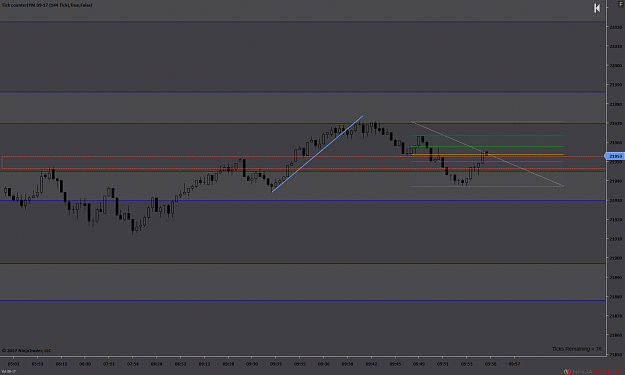Click the highlighted current price marker

[614, 156]
